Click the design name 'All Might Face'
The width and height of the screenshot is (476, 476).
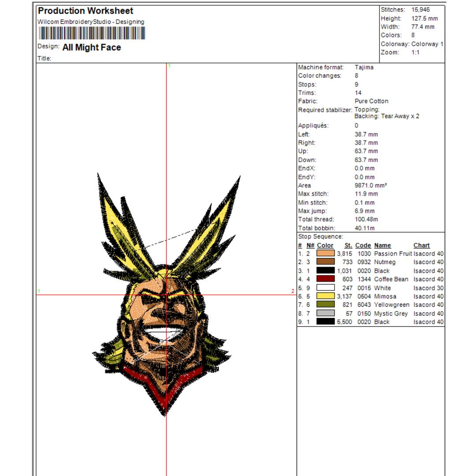tap(91, 47)
